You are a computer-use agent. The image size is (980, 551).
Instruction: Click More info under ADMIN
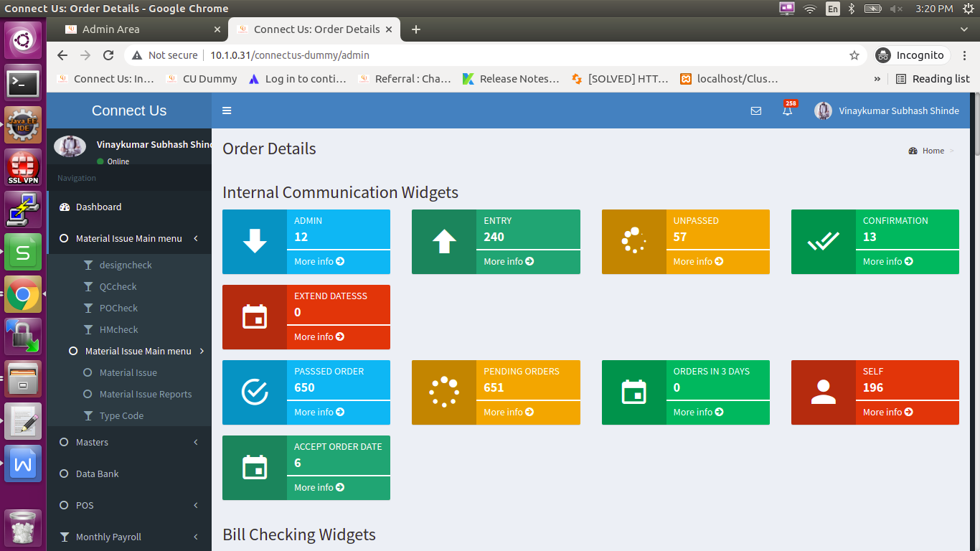pyautogui.click(x=319, y=262)
